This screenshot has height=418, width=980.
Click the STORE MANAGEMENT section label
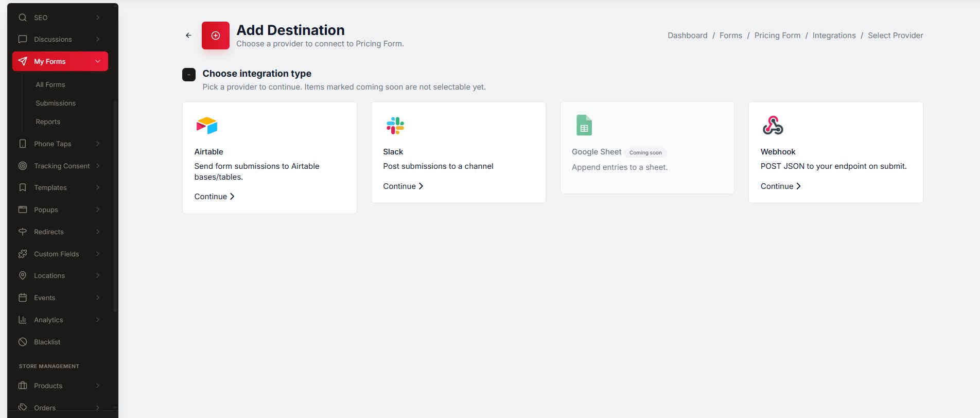click(49, 366)
